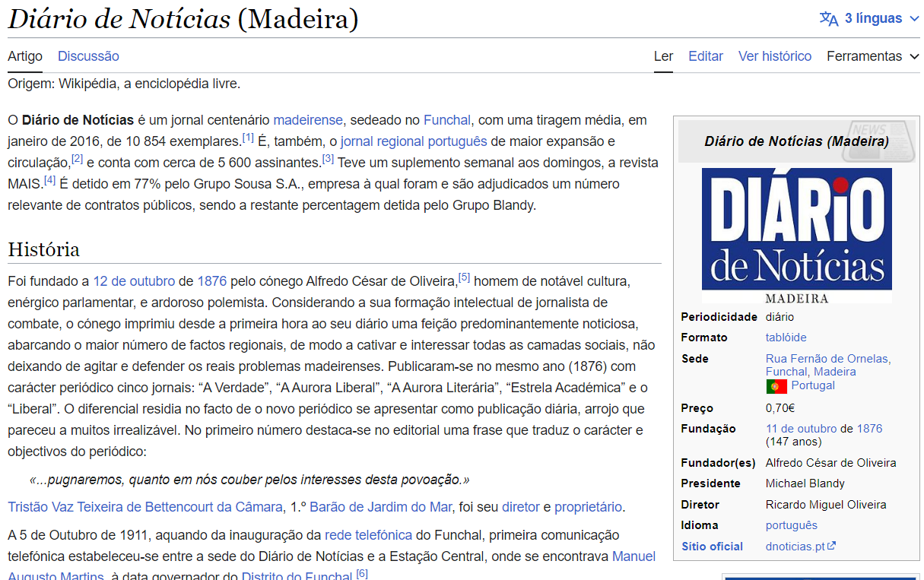Click the quote «...pugnaremos, quanto em nós couber»
924x580 pixels.
coord(249,480)
